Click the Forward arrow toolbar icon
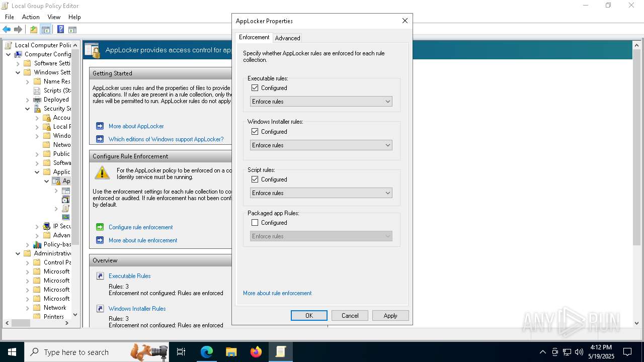The height and width of the screenshot is (362, 644). pyautogui.click(x=18, y=30)
